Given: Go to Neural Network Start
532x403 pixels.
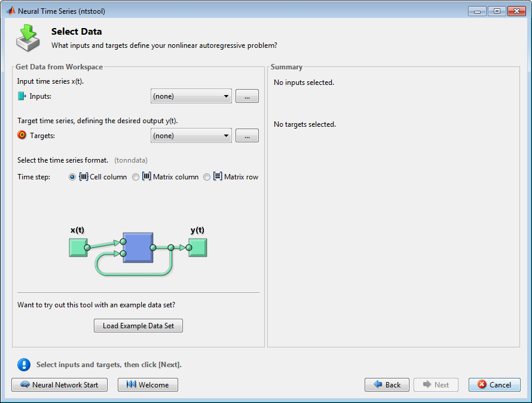Looking at the screenshot, I should [x=59, y=384].
